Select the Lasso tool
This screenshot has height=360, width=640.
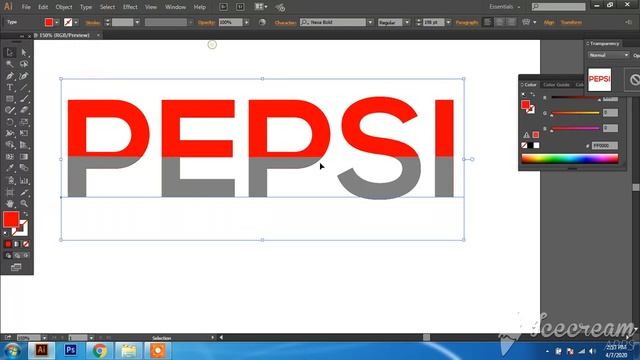24,64
